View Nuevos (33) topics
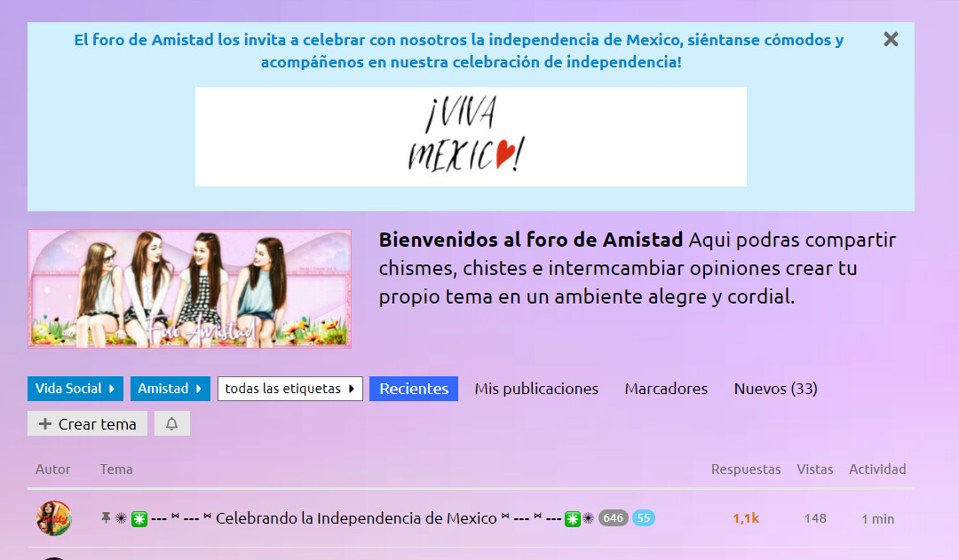959x560 pixels. pos(775,389)
